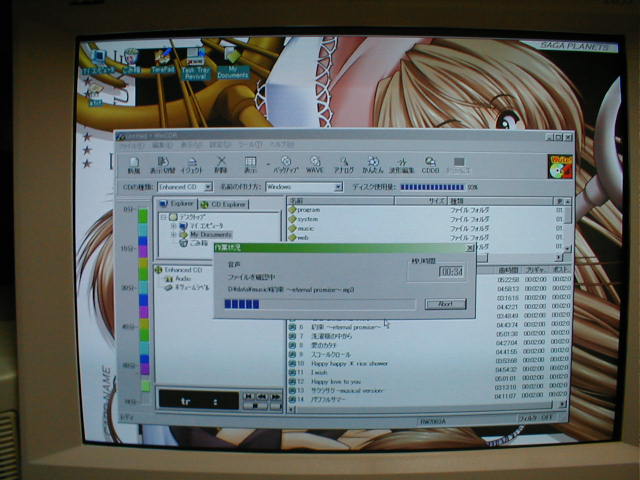This screenshot has width=640, height=480.
Task: Open the ヘルプ (Help) menu
Action: (x=281, y=144)
